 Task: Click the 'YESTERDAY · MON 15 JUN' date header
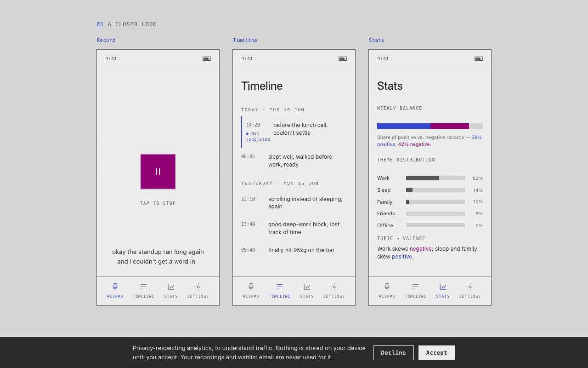pos(280,184)
